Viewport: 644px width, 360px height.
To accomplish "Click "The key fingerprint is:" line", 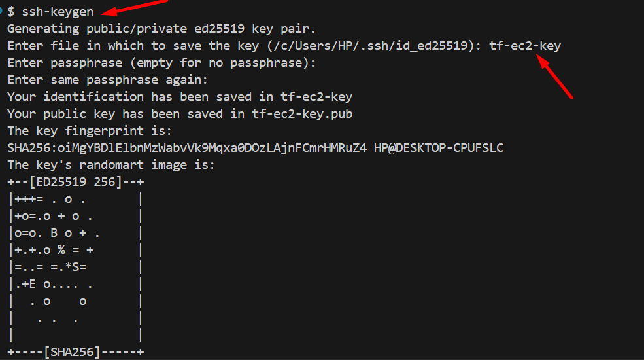I will click(90, 131).
